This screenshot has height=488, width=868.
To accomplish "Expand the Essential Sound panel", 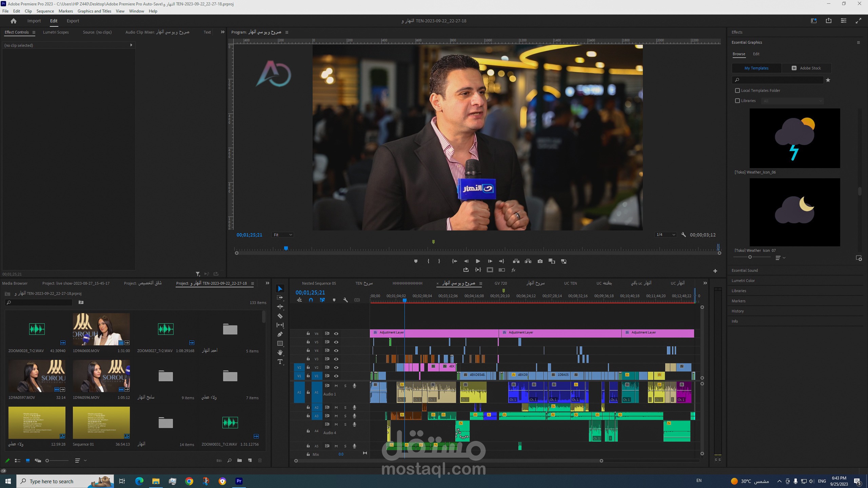I will pos(745,270).
